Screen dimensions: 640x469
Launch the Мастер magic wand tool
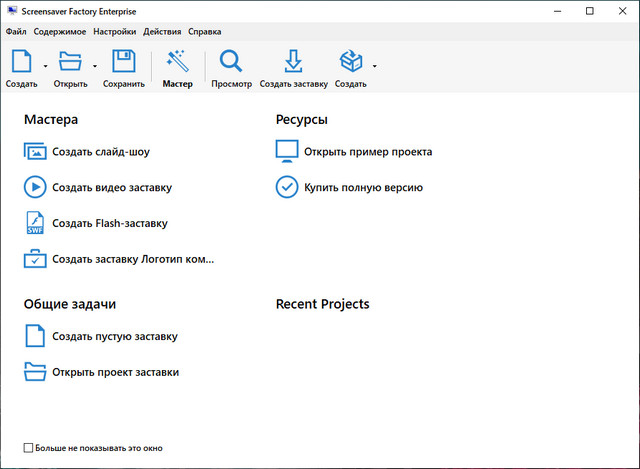click(x=178, y=63)
